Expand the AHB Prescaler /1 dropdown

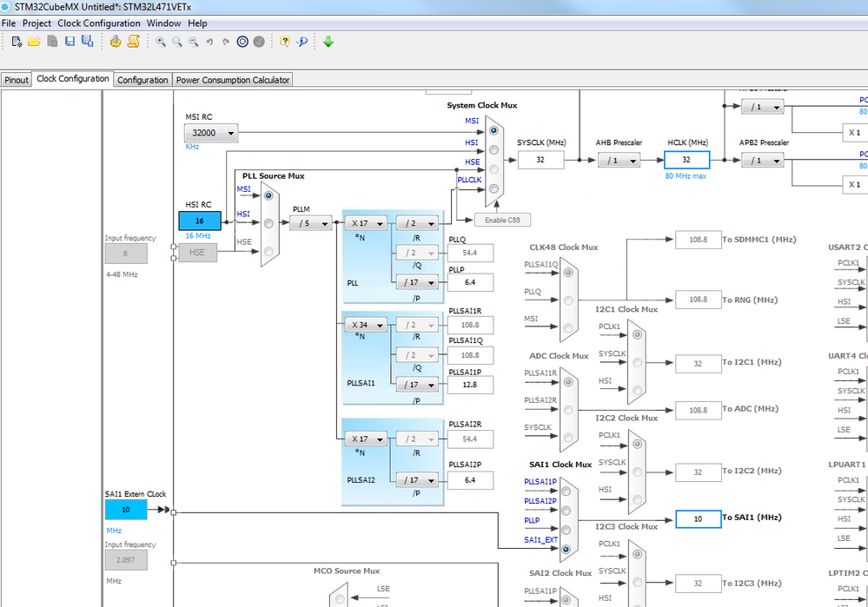coord(619,161)
